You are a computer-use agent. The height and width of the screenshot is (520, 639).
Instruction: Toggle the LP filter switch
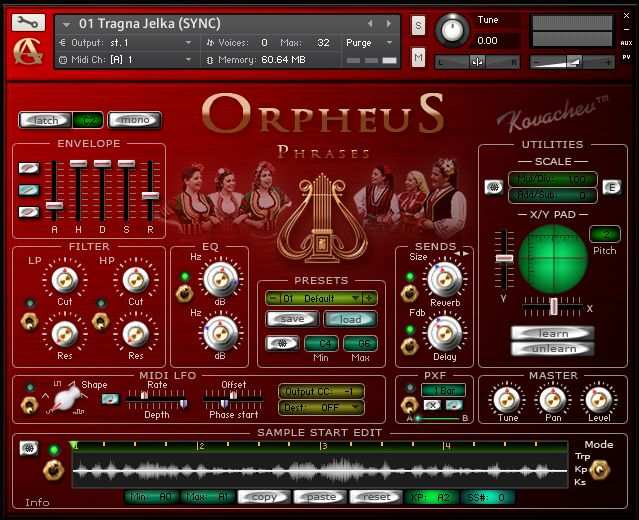pos(29,321)
